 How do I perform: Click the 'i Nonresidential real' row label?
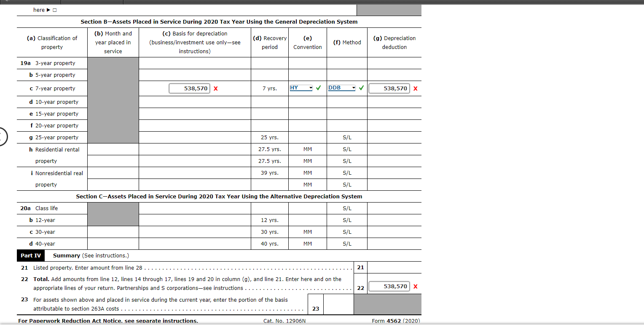pyautogui.click(x=56, y=173)
